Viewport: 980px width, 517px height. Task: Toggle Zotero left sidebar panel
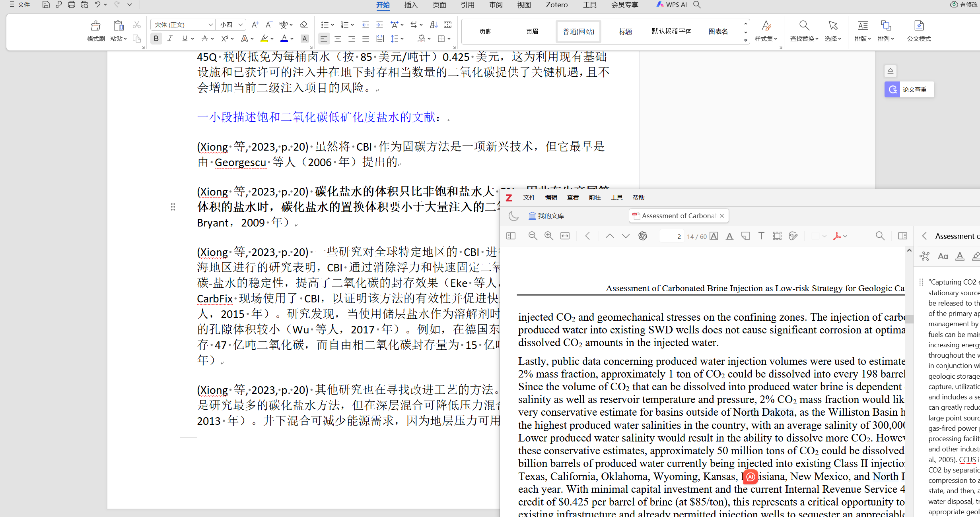point(511,236)
